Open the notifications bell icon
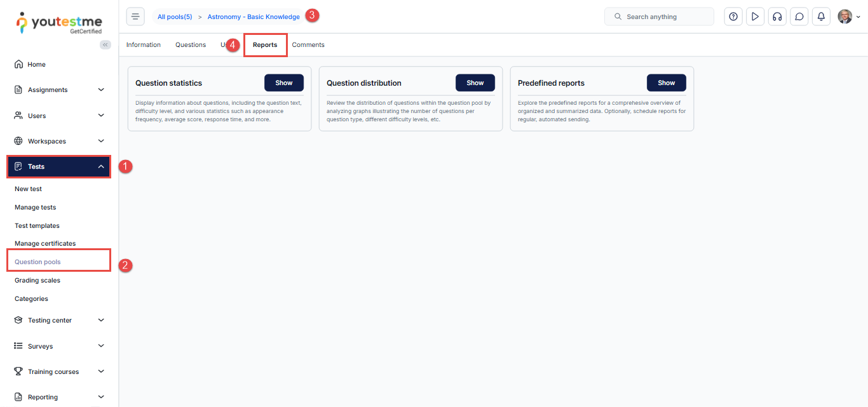This screenshot has width=868, height=407. (x=821, y=17)
